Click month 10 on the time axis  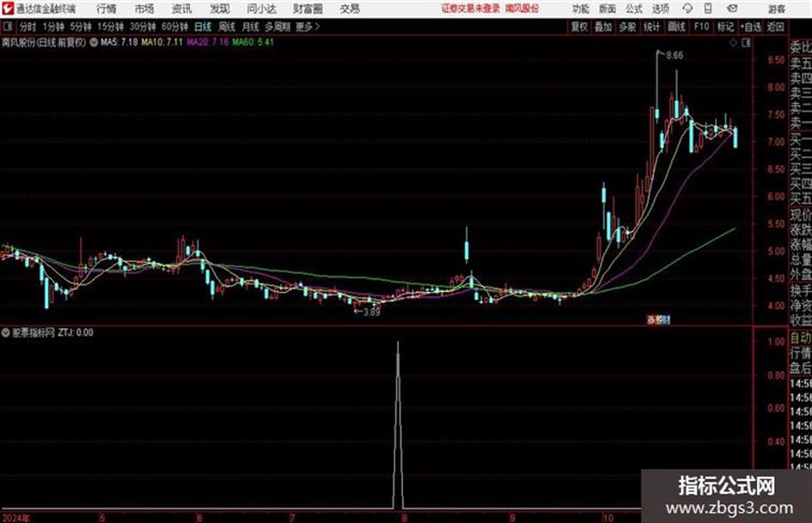(607, 518)
